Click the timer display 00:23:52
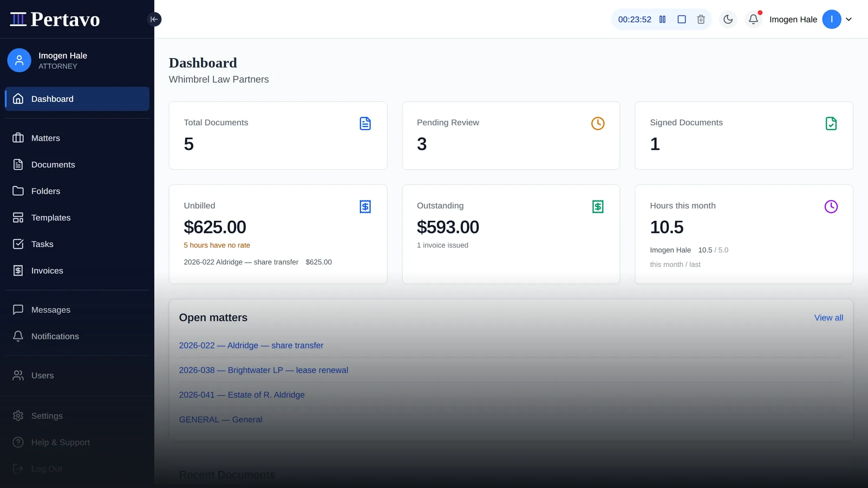Screen dimensions: 868x488 [x=634, y=19]
